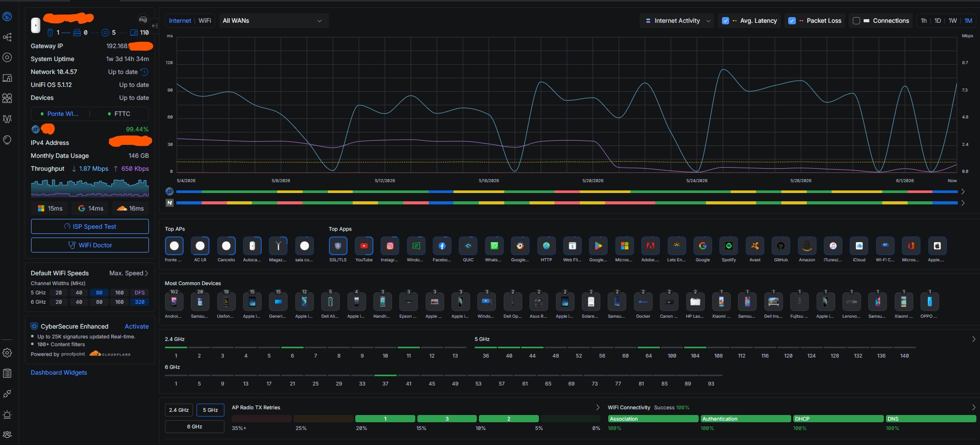Screen dimensions: 980x445
Task: Open the Dashboard Widgets link
Action: [x=59, y=373]
